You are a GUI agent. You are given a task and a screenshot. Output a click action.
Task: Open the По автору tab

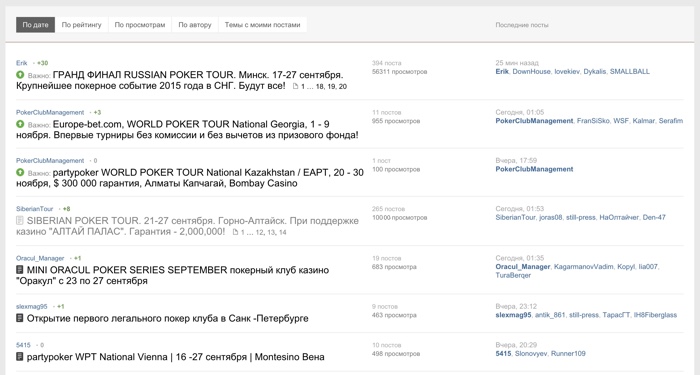(195, 25)
